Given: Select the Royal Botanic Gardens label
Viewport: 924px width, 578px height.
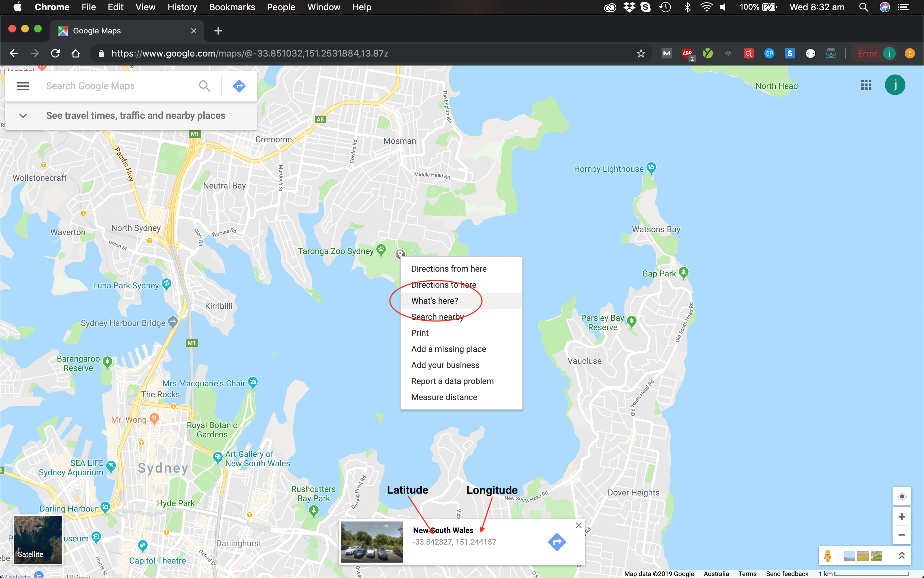Looking at the screenshot, I should (212, 430).
